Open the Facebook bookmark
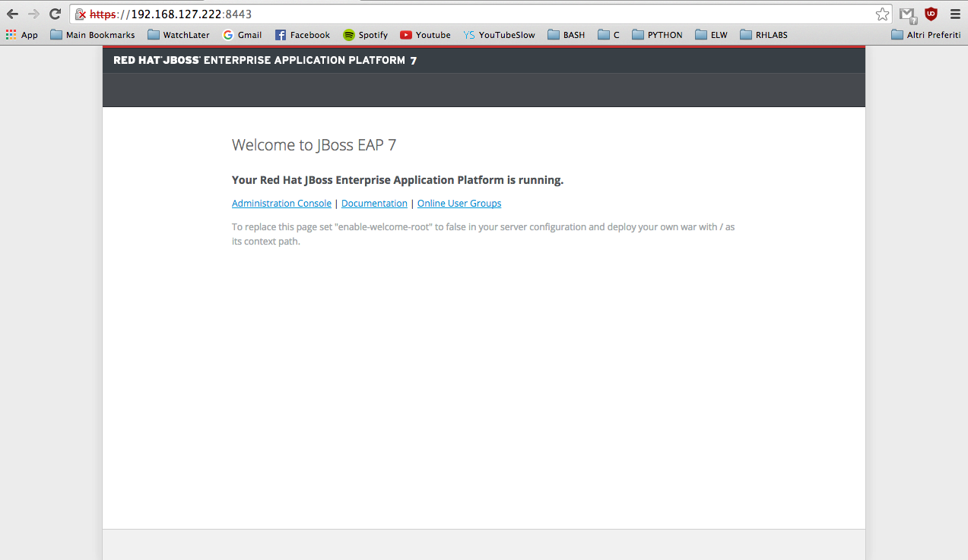Screen dimensions: 968x560 click(x=302, y=35)
